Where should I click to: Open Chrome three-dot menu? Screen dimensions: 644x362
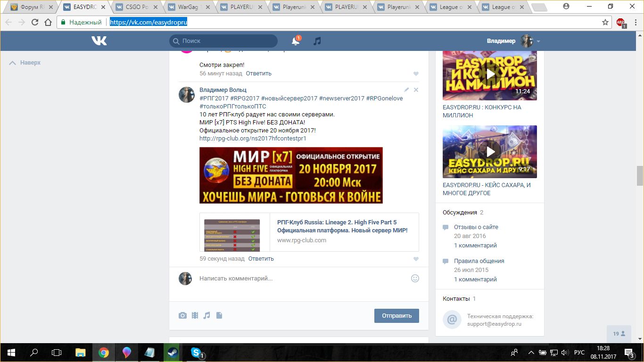[x=636, y=22]
